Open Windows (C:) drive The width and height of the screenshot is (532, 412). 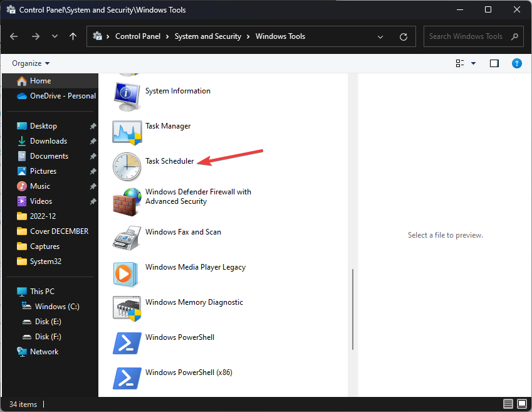[57, 307]
